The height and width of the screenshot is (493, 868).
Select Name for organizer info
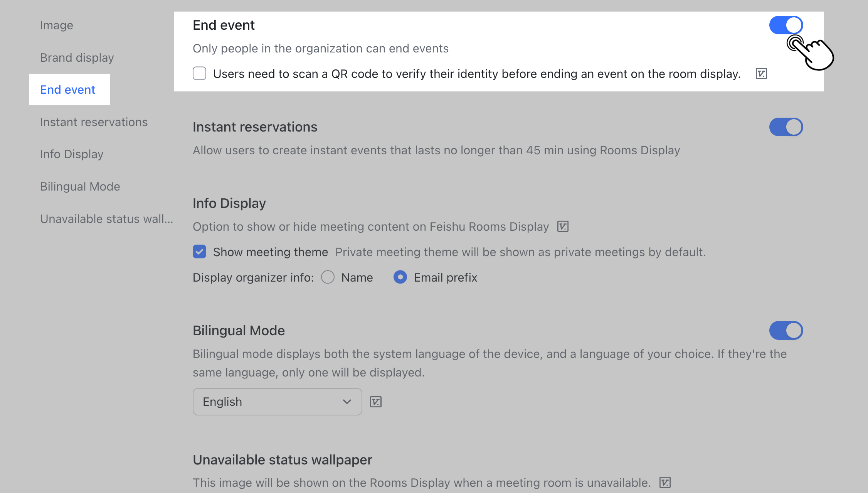pos(328,277)
